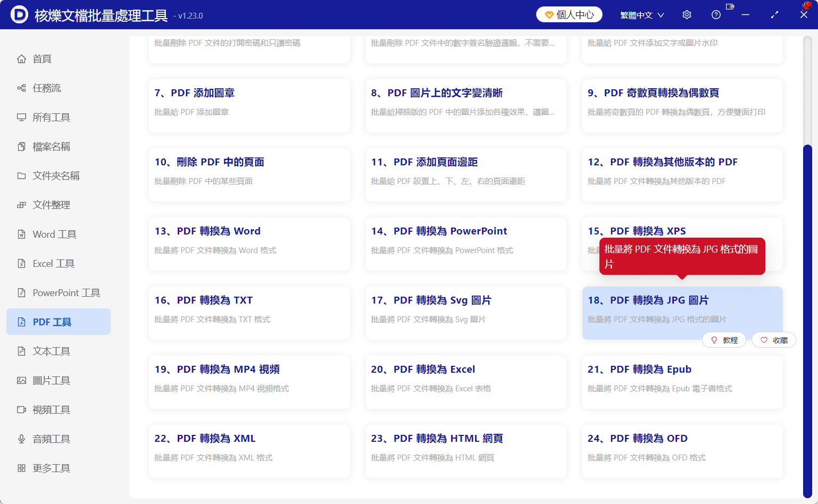The height and width of the screenshot is (504, 818).
Task: Click the microphone icon beside 音頻工具
Action: click(21, 439)
